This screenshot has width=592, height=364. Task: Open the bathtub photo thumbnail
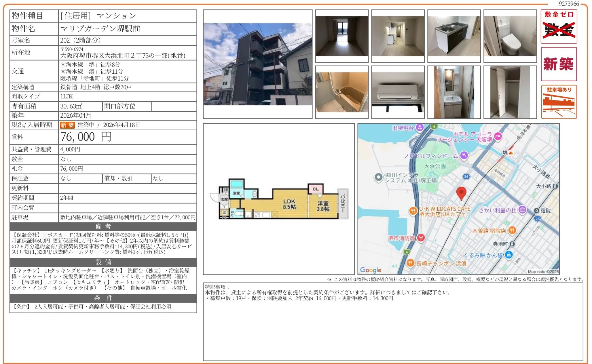[x=341, y=92]
